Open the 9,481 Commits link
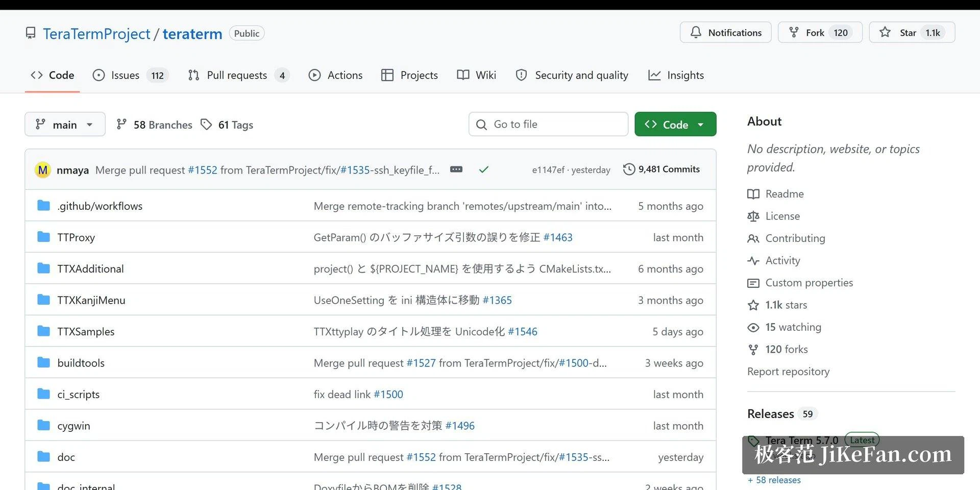Viewport: 980px width, 490px height. pyautogui.click(x=661, y=169)
